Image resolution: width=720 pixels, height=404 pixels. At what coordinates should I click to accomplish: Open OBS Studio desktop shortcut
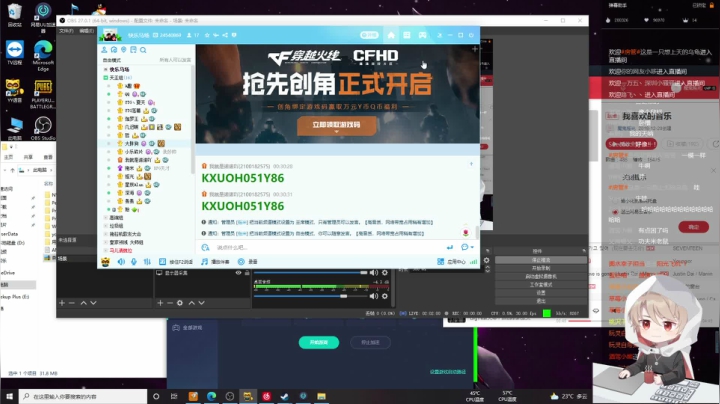pos(43,129)
